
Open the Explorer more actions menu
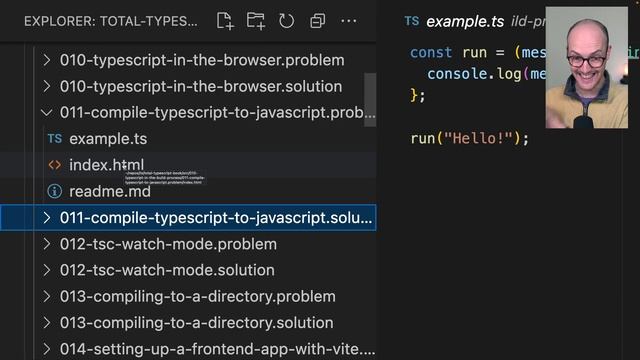(x=349, y=21)
